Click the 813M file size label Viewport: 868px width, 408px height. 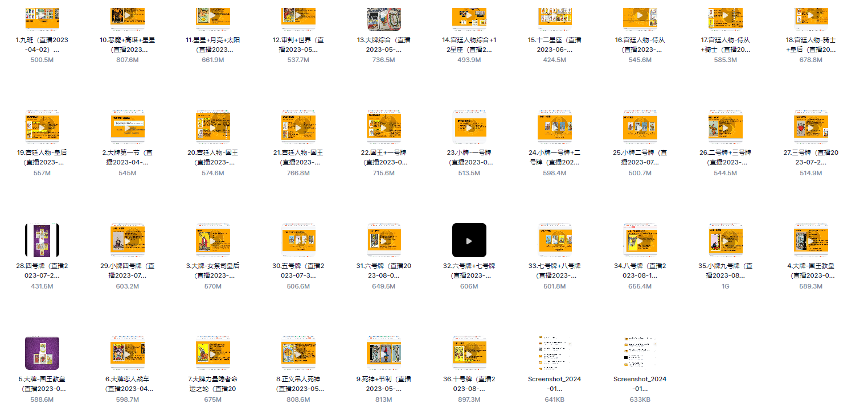click(x=384, y=399)
